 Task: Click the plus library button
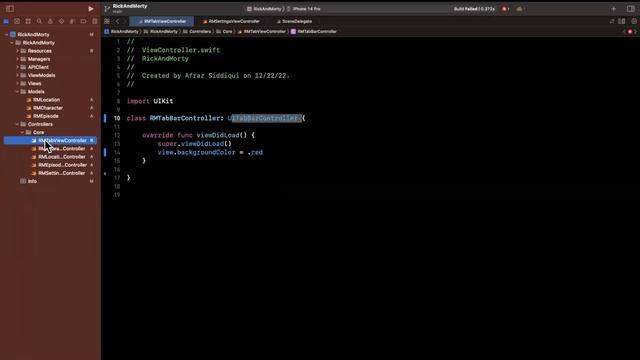[613, 9]
